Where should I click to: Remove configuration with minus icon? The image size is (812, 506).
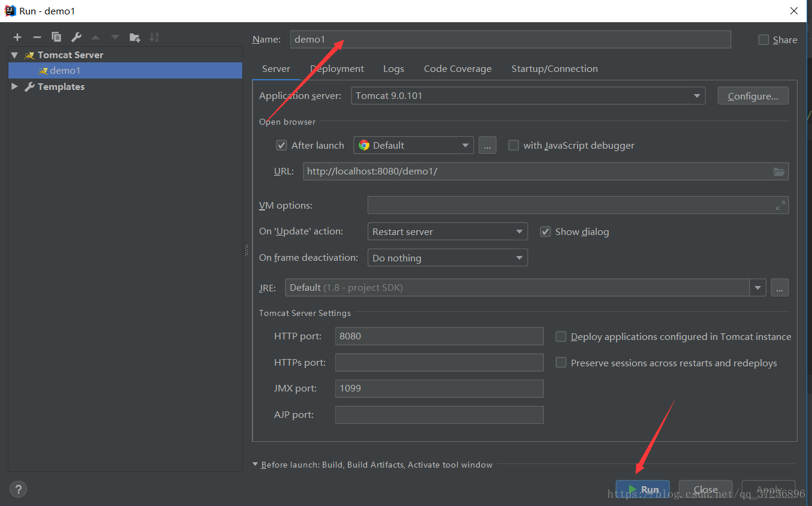point(37,37)
